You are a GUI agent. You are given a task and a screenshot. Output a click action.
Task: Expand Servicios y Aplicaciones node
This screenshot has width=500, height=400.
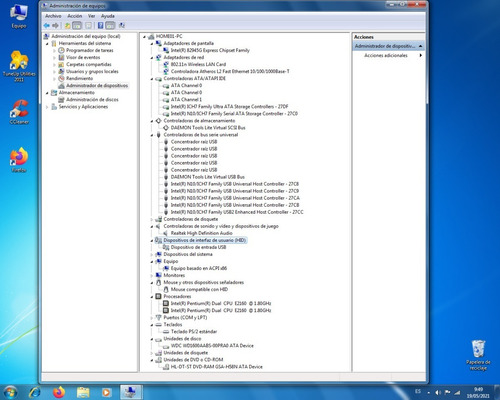click(47, 107)
